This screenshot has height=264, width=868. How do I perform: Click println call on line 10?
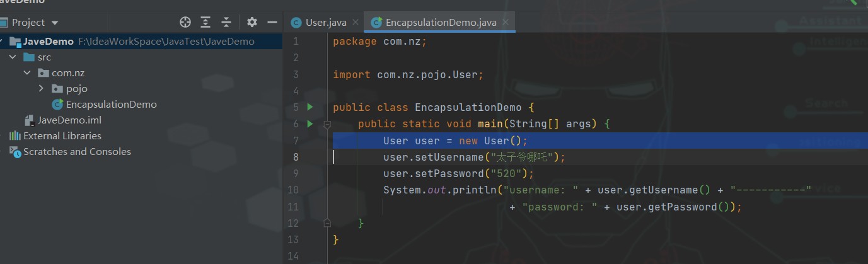pyautogui.click(x=474, y=190)
